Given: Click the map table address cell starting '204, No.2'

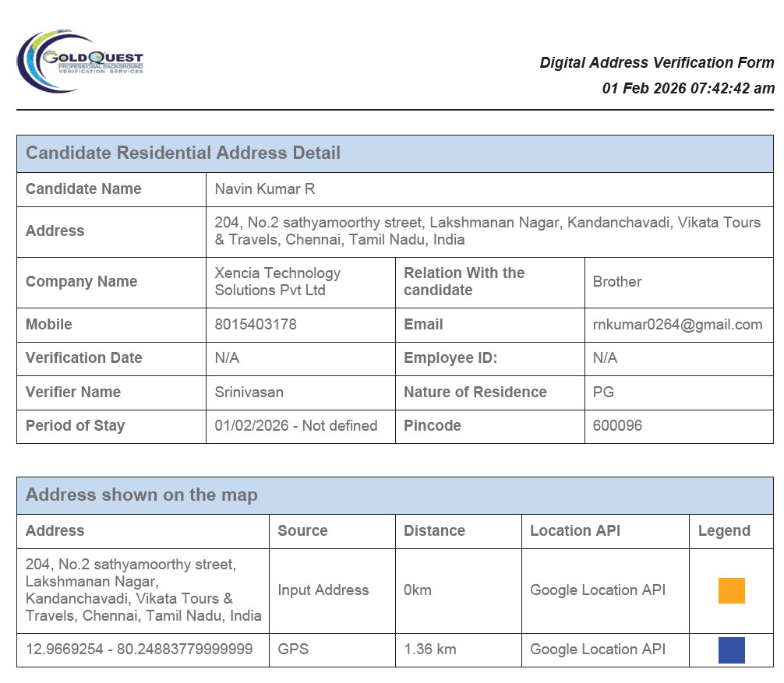Looking at the screenshot, I should (143, 590).
